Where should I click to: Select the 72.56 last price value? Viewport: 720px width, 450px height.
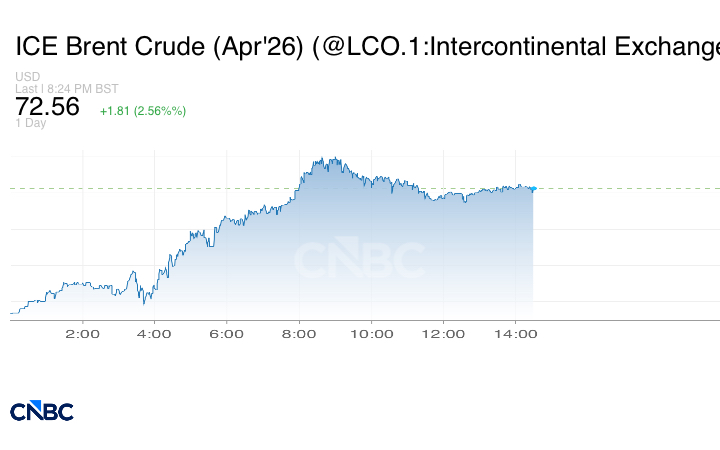tap(47, 107)
